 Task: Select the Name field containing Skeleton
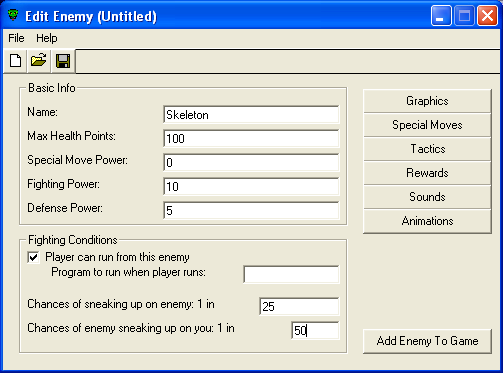click(x=251, y=115)
